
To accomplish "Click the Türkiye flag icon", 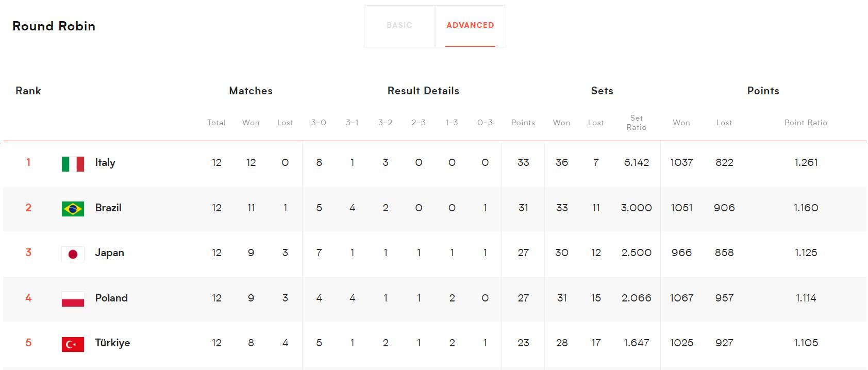I will (x=73, y=344).
